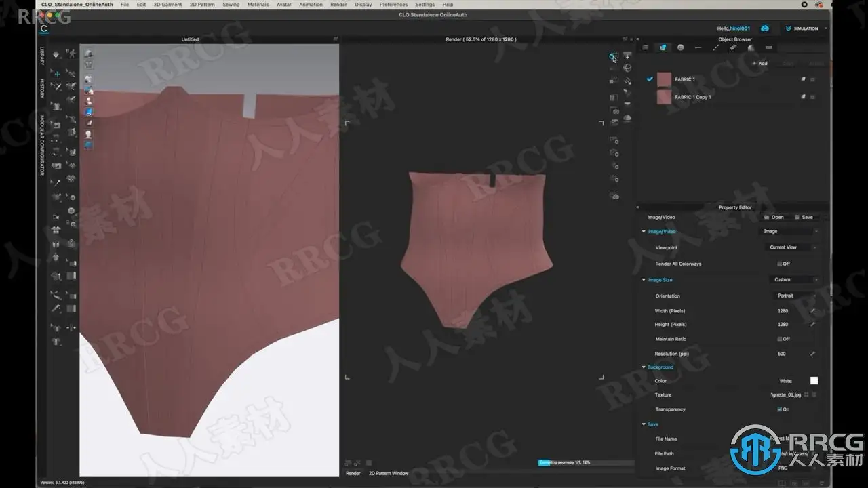Click the globe icon in the render toolbar
This screenshot has height=488, width=868.
pos(627,68)
